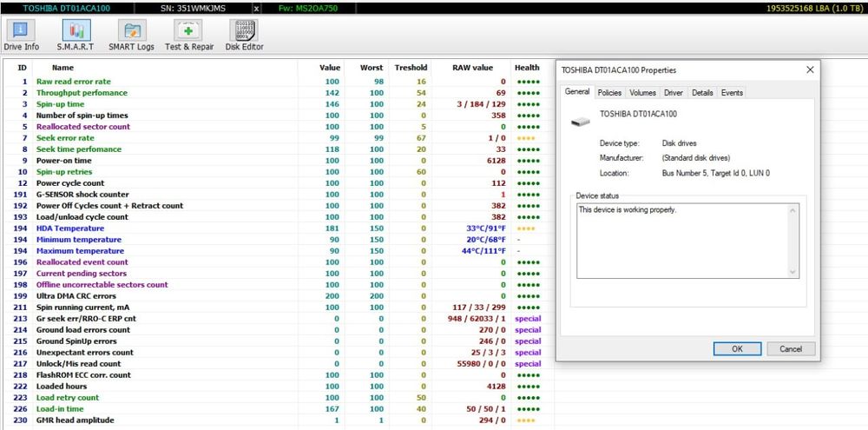This screenshot has width=868, height=430.
Task: Select the Unlock/Mis read count row
Action: 279,363
